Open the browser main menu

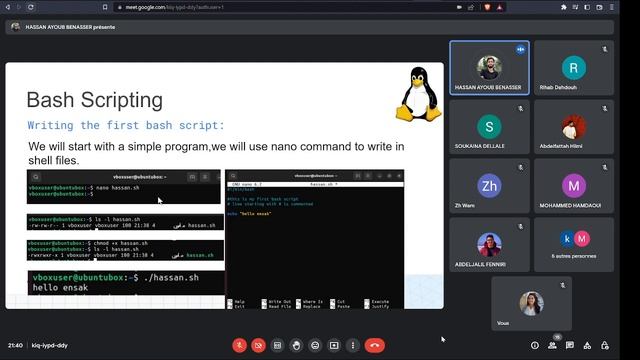[x=611, y=7]
